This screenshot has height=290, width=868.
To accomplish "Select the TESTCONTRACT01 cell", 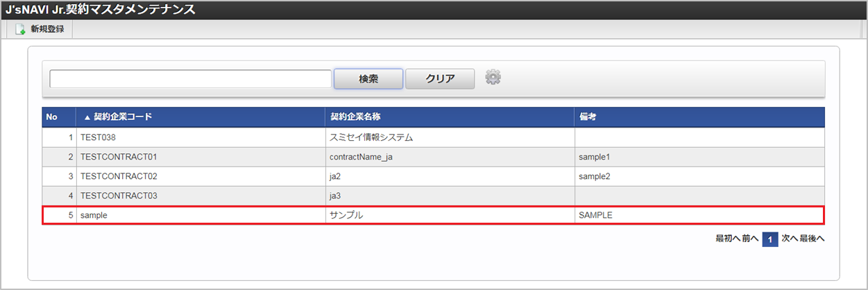I will coord(201,157).
